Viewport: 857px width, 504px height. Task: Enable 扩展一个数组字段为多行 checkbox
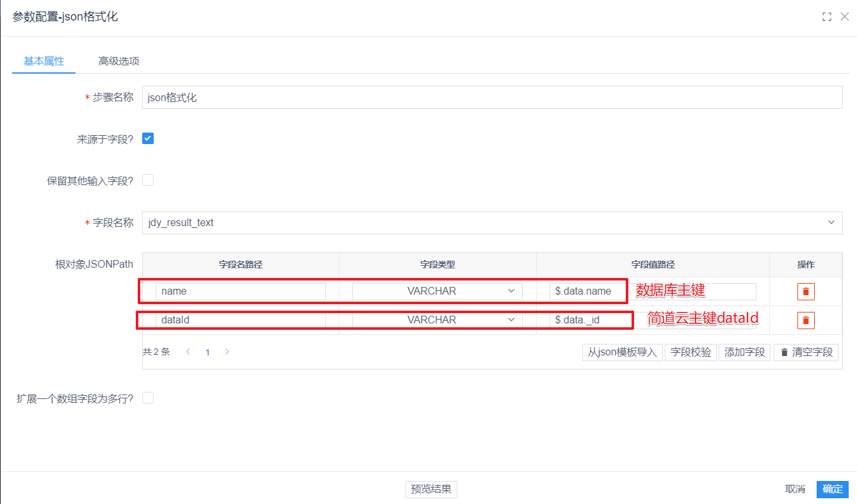(x=148, y=398)
